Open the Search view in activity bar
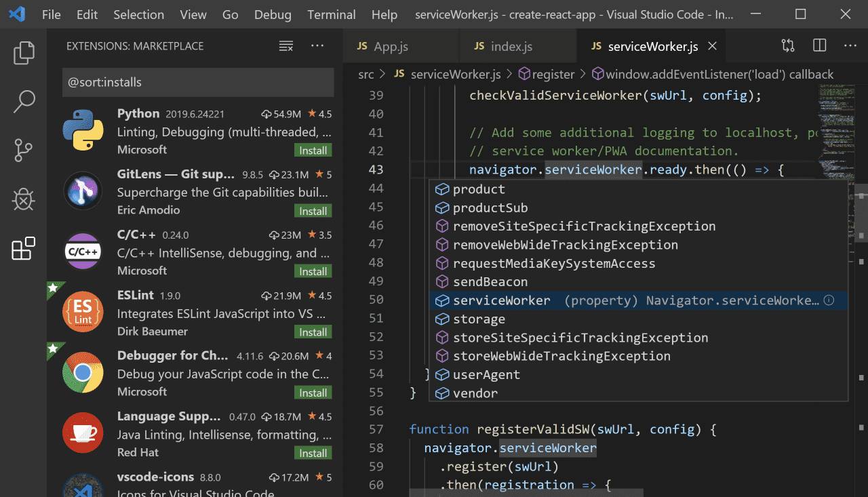868x497 pixels. (x=24, y=102)
